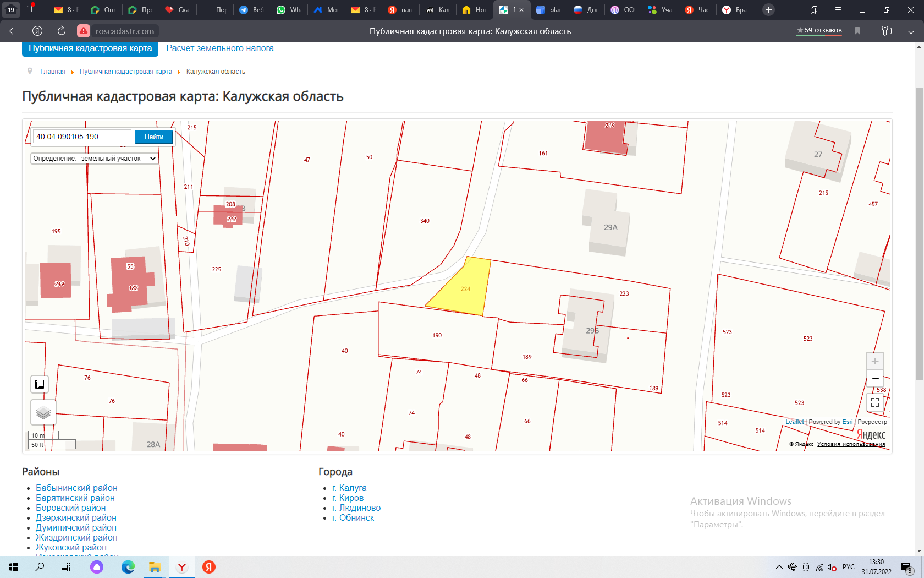Click the cadastral number search field
This screenshot has height=578, width=924.
click(x=82, y=137)
